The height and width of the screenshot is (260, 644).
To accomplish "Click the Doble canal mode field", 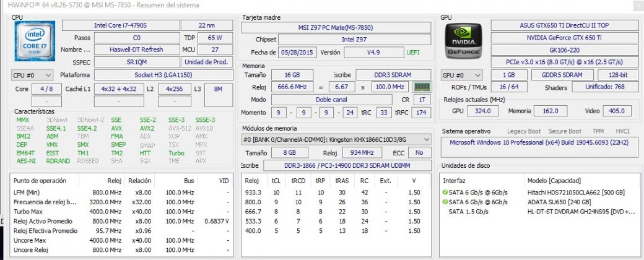I will point(331,100).
